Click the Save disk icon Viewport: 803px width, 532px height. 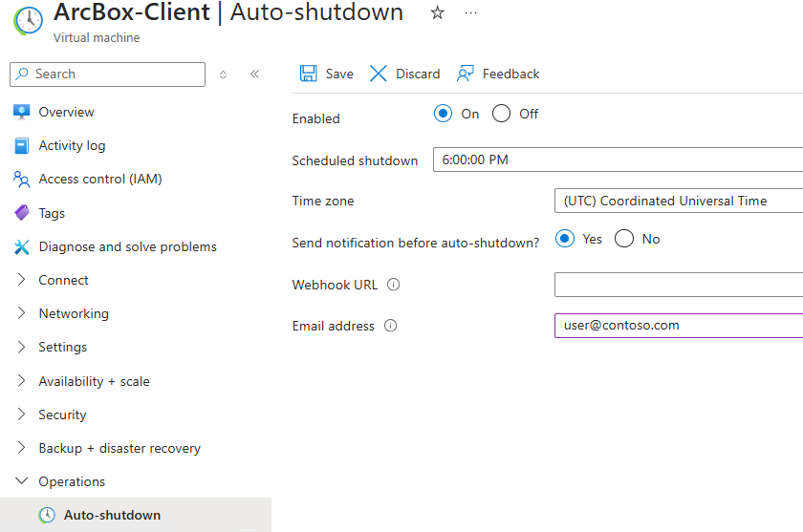pos(309,74)
